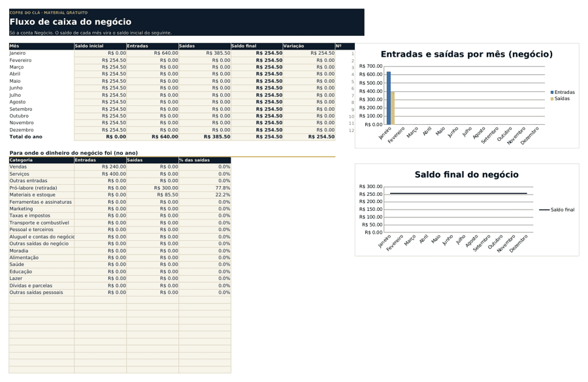588x382 pixels.
Task: Click the Pró-labore (retirada) category cell
Action: [x=42, y=188]
